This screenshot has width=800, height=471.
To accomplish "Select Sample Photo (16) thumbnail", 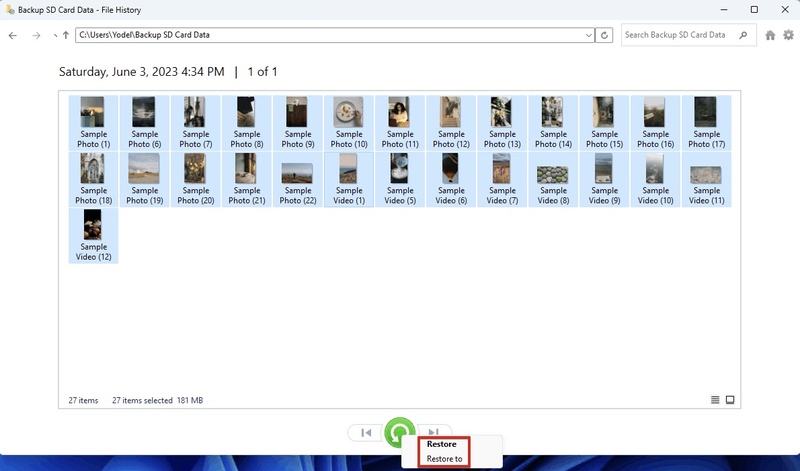I will 655,122.
